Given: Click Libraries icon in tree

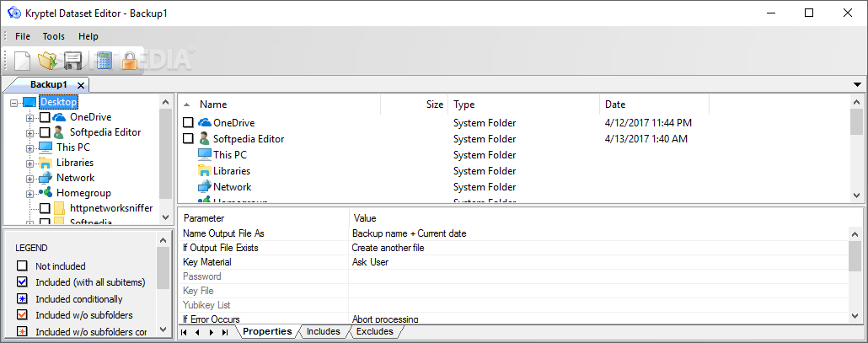Looking at the screenshot, I should pyautogui.click(x=46, y=163).
